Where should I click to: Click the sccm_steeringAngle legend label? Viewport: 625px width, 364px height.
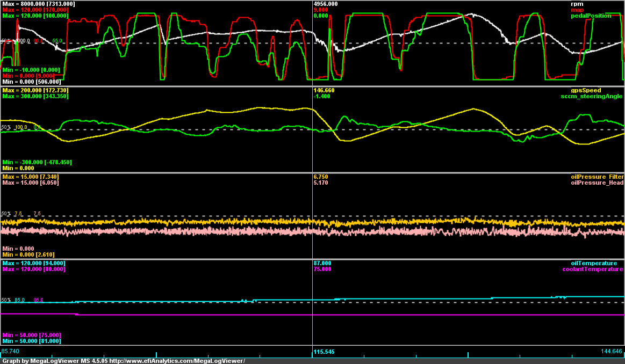(591, 96)
